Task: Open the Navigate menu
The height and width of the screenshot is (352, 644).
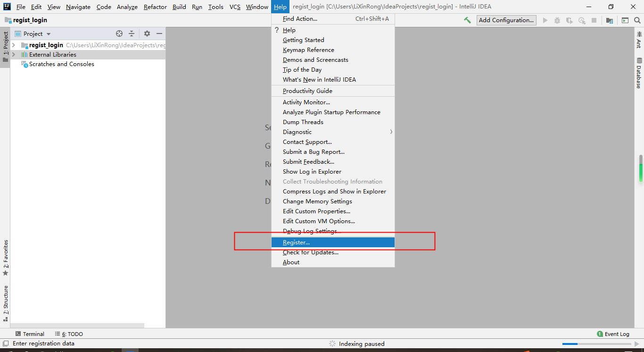Action: coord(77,7)
